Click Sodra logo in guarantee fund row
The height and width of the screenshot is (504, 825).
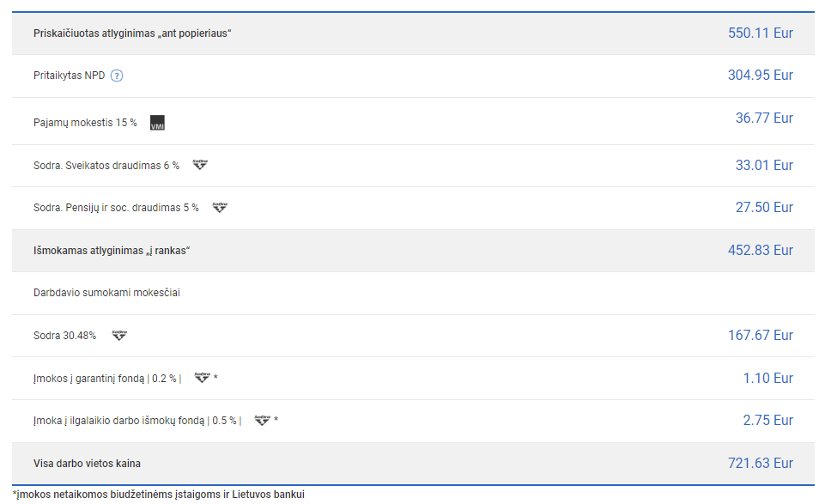click(x=202, y=377)
